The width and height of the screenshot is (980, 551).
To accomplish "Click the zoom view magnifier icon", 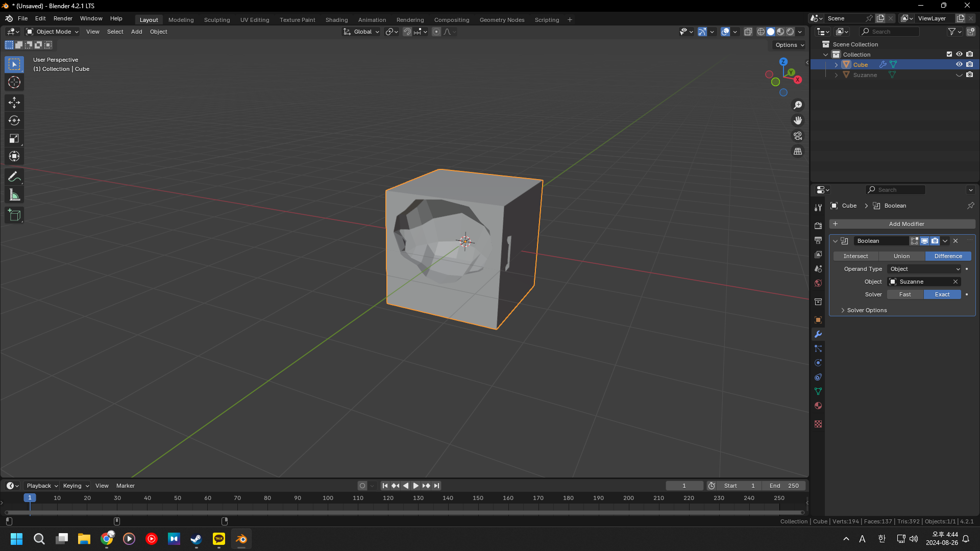I will click(x=798, y=105).
